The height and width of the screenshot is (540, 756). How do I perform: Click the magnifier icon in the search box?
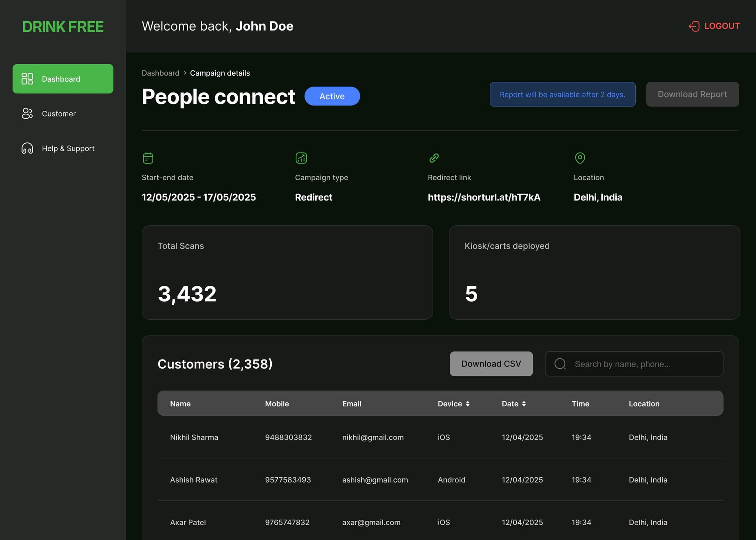point(560,364)
